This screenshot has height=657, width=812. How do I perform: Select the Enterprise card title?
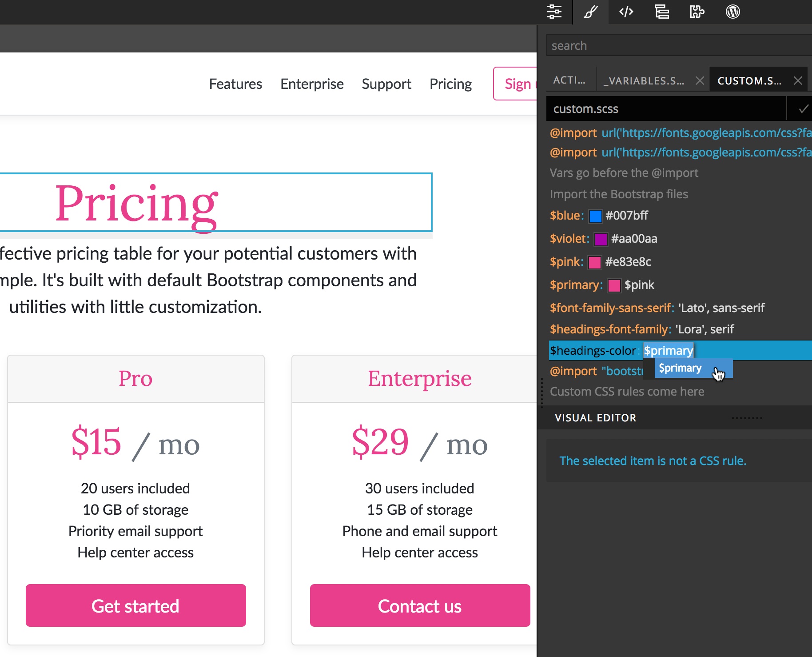(x=420, y=378)
